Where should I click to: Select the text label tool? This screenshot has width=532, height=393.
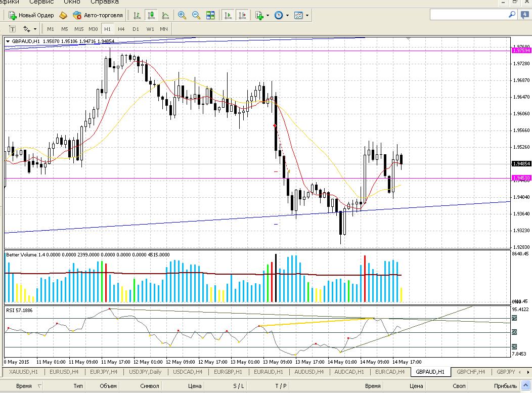13,29
